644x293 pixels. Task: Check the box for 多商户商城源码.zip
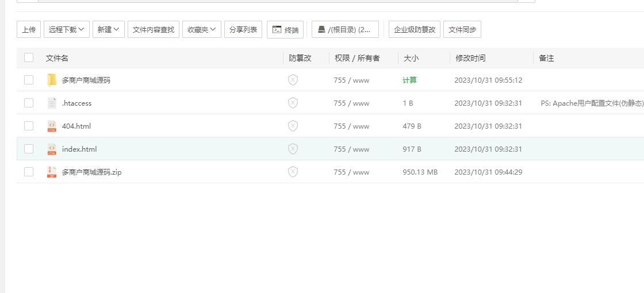point(29,172)
